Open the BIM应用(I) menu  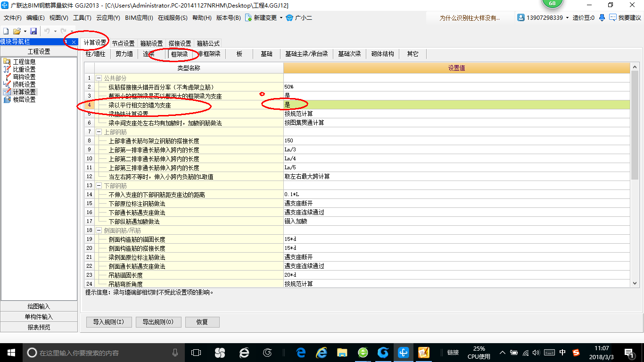[139, 18]
